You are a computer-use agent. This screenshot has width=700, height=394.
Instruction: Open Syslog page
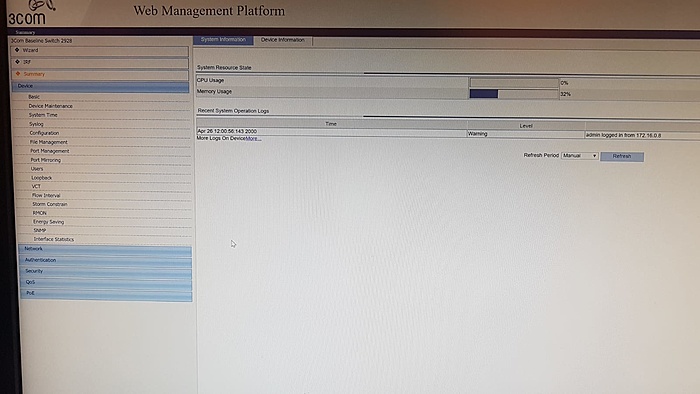(x=36, y=124)
